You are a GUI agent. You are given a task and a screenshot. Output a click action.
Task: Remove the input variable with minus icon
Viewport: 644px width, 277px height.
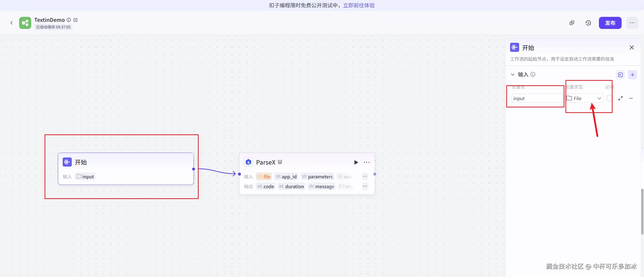631,98
